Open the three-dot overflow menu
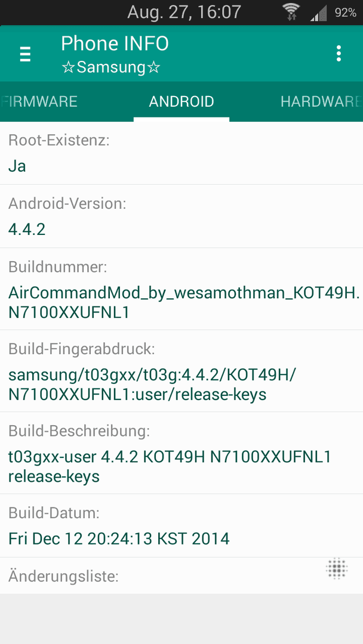 [x=339, y=54]
